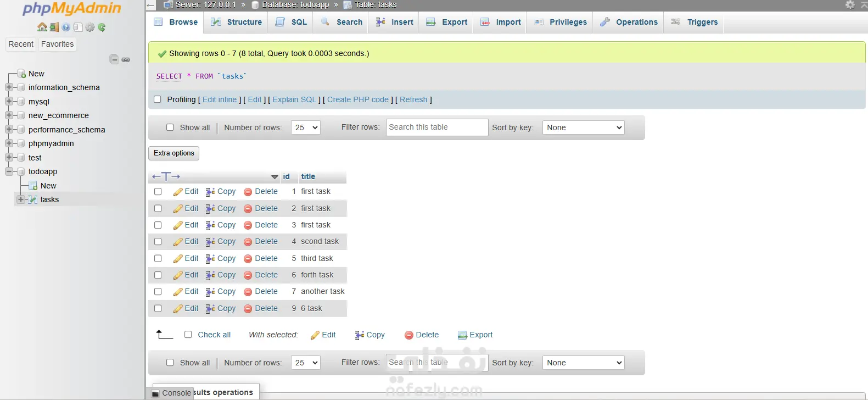Go to the Insert tab
868x400 pixels.
(395, 22)
